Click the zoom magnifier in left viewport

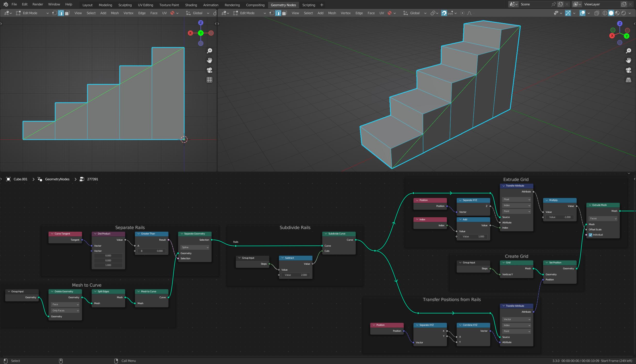pyautogui.click(x=210, y=51)
